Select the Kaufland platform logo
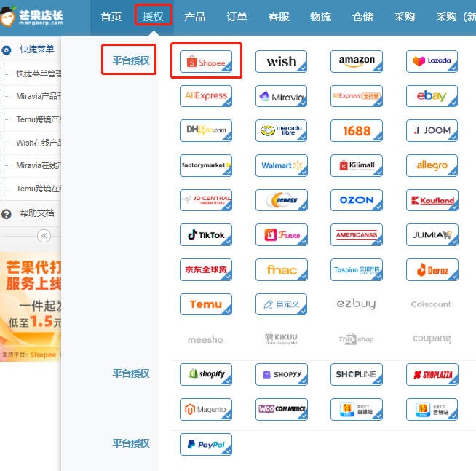Viewport: 476px width, 471px height. [x=432, y=200]
